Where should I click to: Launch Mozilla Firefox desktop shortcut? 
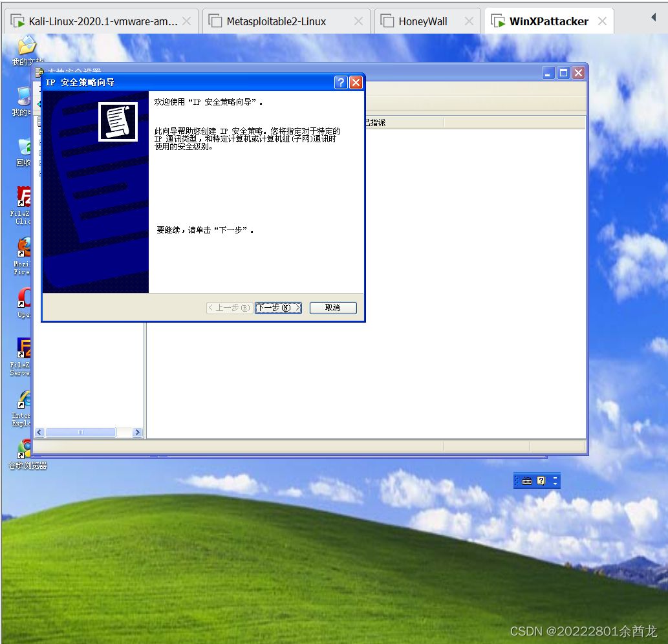coord(22,257)
